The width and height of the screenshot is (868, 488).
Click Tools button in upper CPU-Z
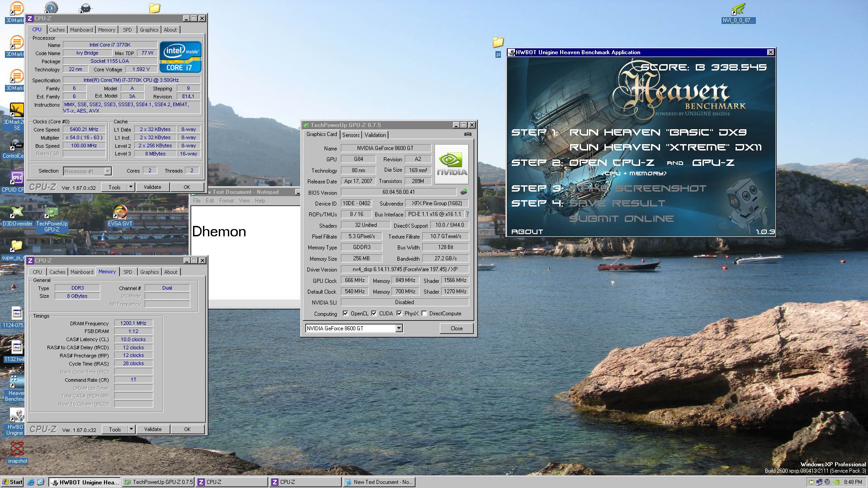114,187
